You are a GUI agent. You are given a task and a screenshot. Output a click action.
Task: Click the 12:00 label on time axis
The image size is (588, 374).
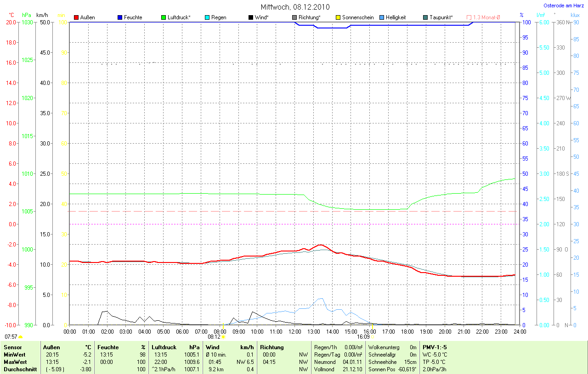click(294, 331)
